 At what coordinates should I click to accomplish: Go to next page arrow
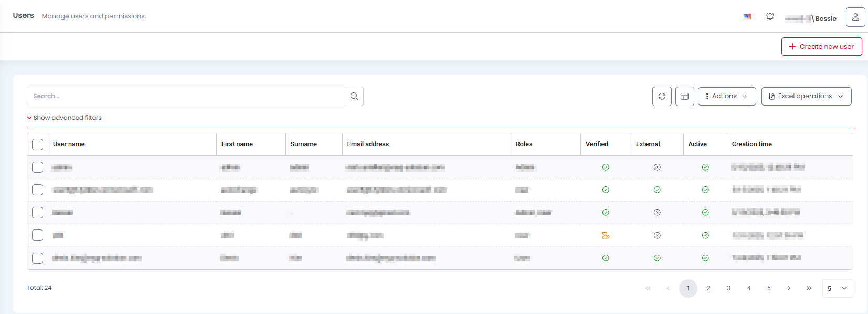coord(789,288)
